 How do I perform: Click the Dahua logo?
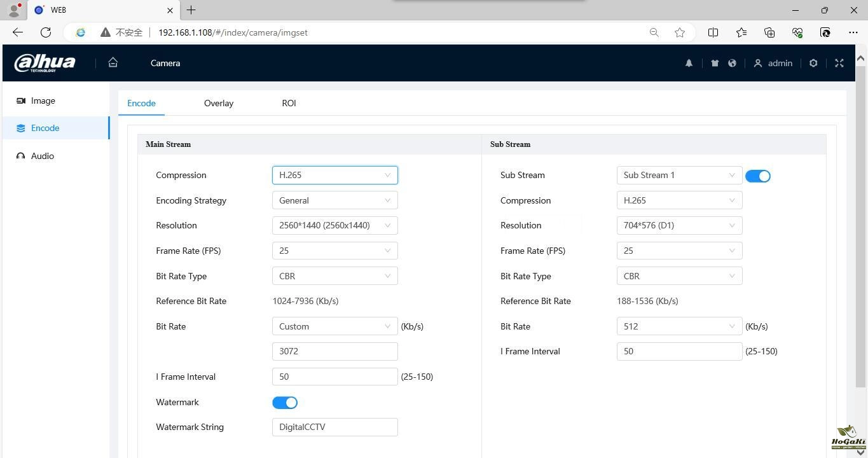pos(45,63)
